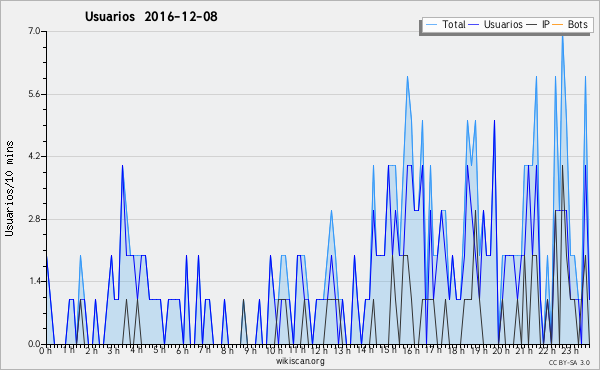Click the '2 h' x-axis label
Viewport: 600px width, 370px height.
pos(91,350)
